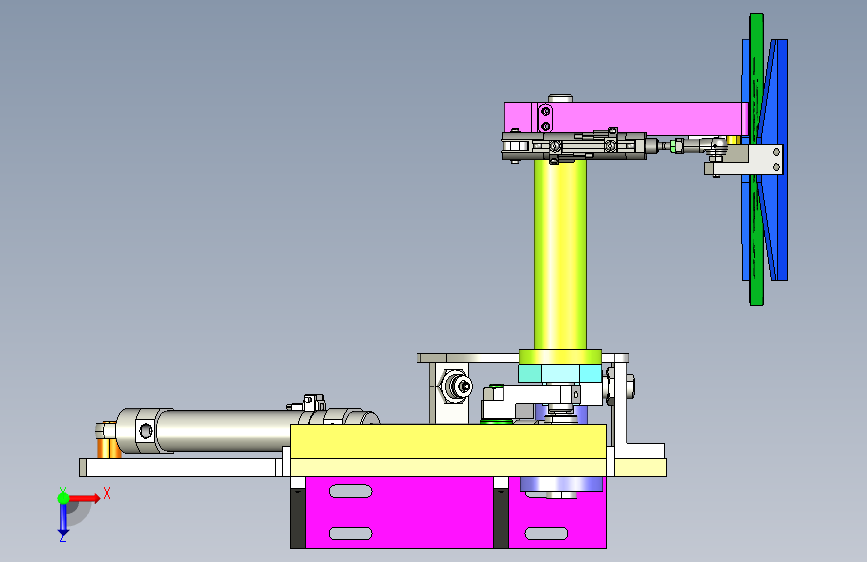
Task: Pick the lower slot in the right magenta block
Action: [x=546, y=533]
